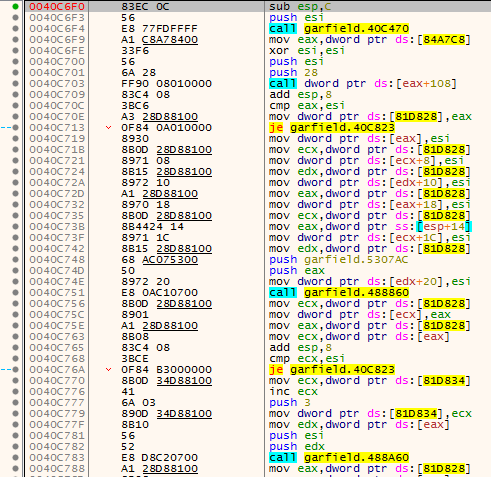The image size is (491, 477).
Task: Click the 'push 28' instruction
Action: tap(293, 73)
